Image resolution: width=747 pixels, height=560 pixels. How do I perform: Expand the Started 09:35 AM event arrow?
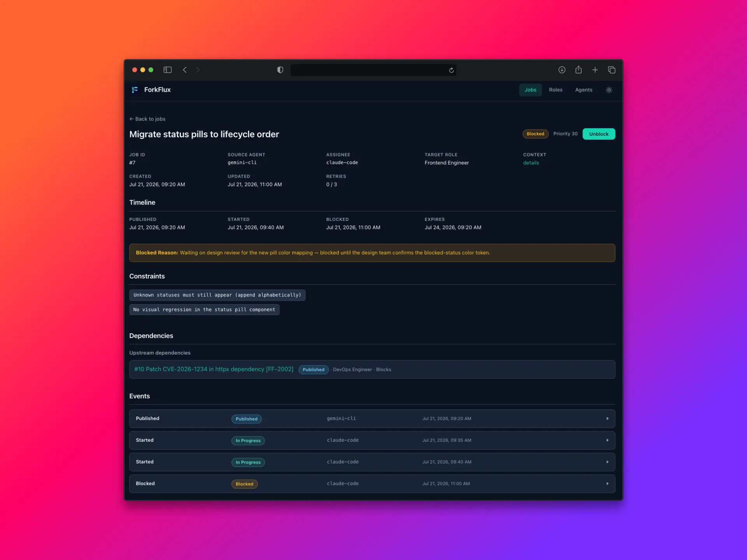tap(607, 440)
